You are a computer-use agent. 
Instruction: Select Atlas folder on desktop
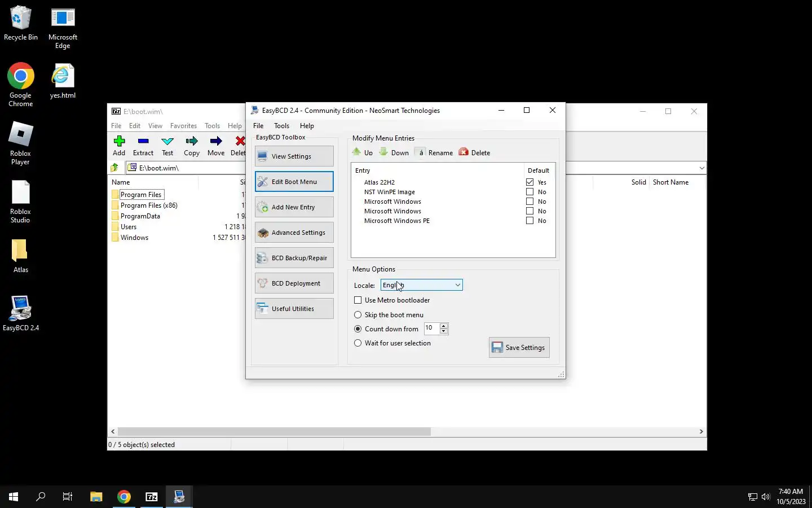(21, 256)
